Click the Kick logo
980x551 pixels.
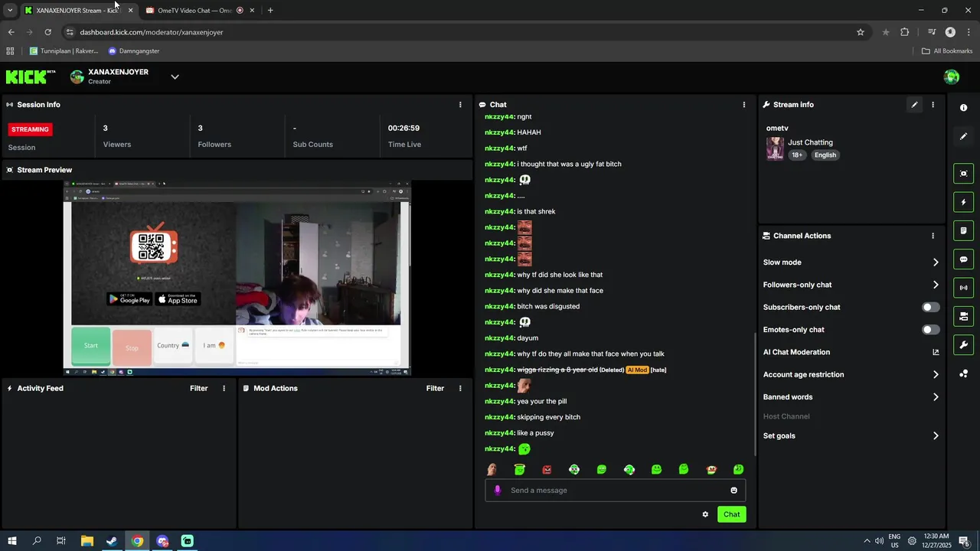pos(31,77)
